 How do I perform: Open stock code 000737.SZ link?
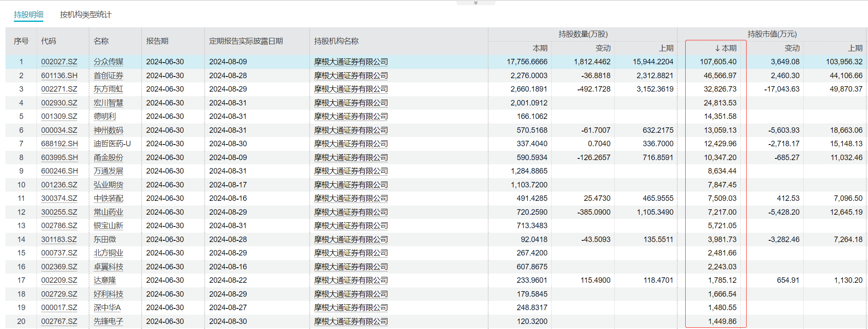point(59,253)
